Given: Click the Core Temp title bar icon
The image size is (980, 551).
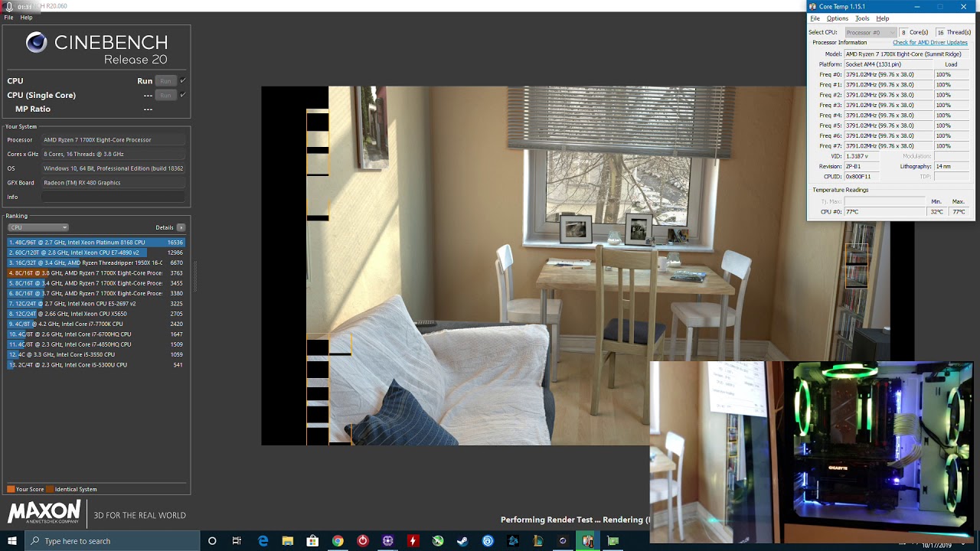Looking at the screenshot, I should pyautogui.click(x=813, y=7).
